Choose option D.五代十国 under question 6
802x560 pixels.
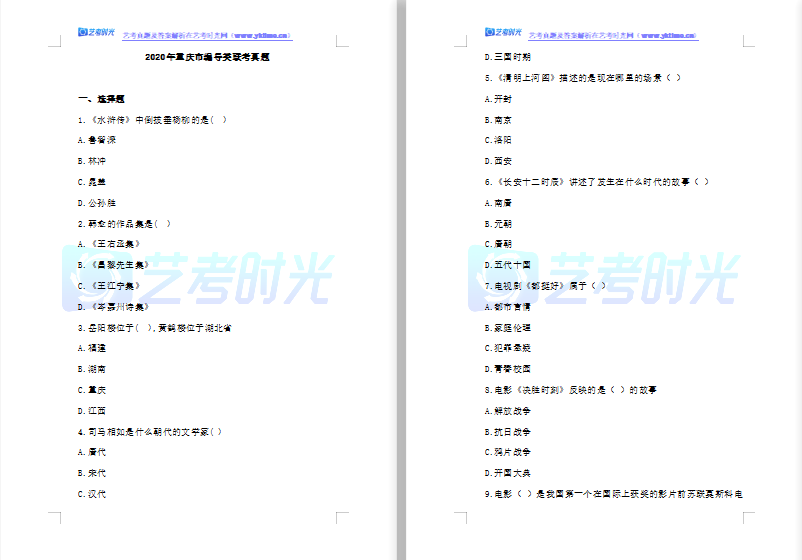point(507,265)
